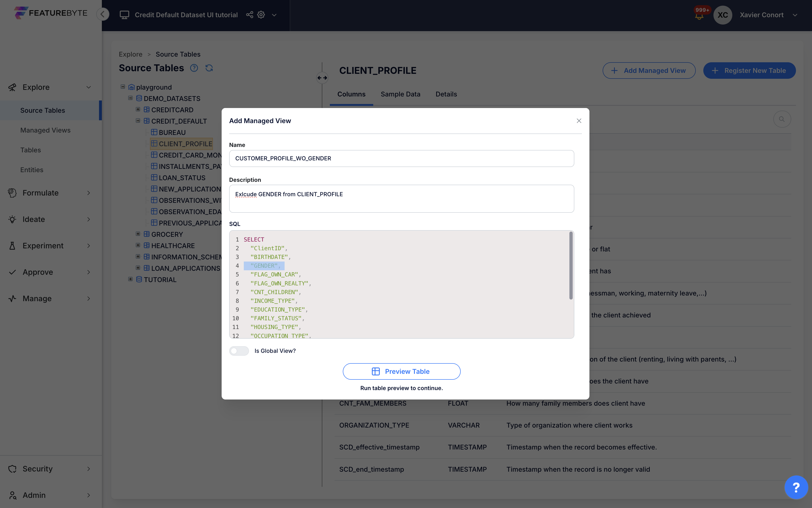Viewport: 812px width, 508px height.
Task: Switch to the Sample Data tab
Action: [x=400, y=94]
